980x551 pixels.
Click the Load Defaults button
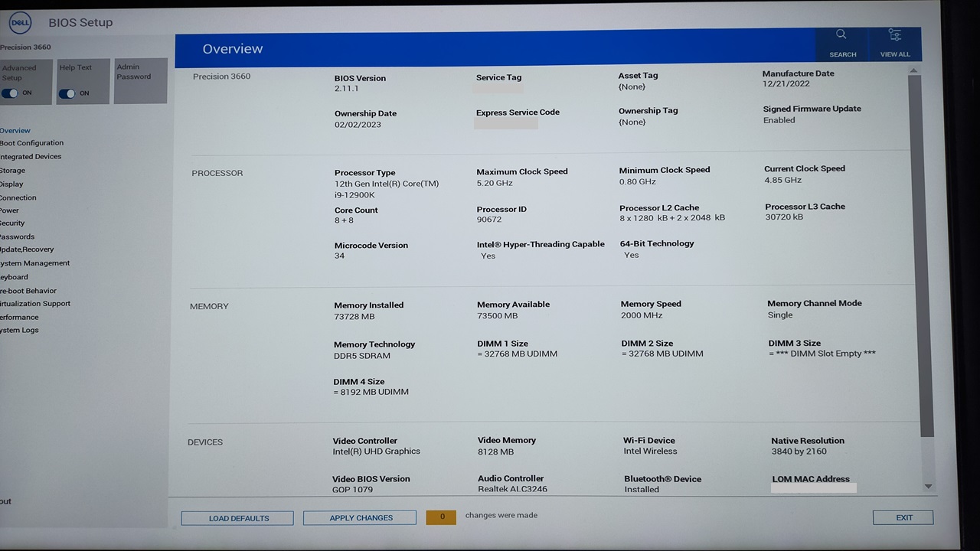click(x=237, y=518)
